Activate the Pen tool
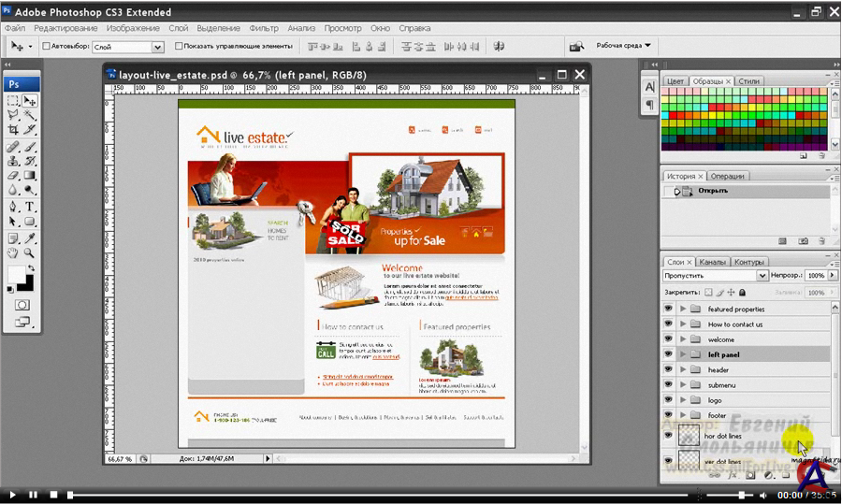 (13, 207)
